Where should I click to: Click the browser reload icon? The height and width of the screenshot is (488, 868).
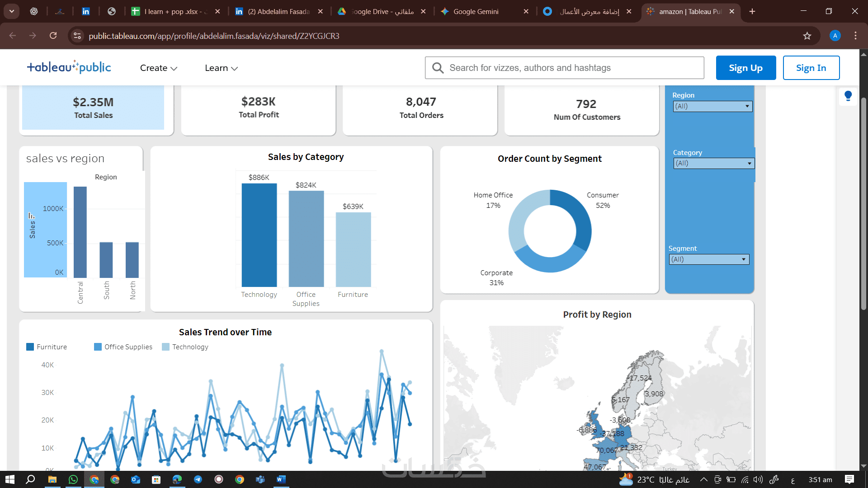point(53,36)
